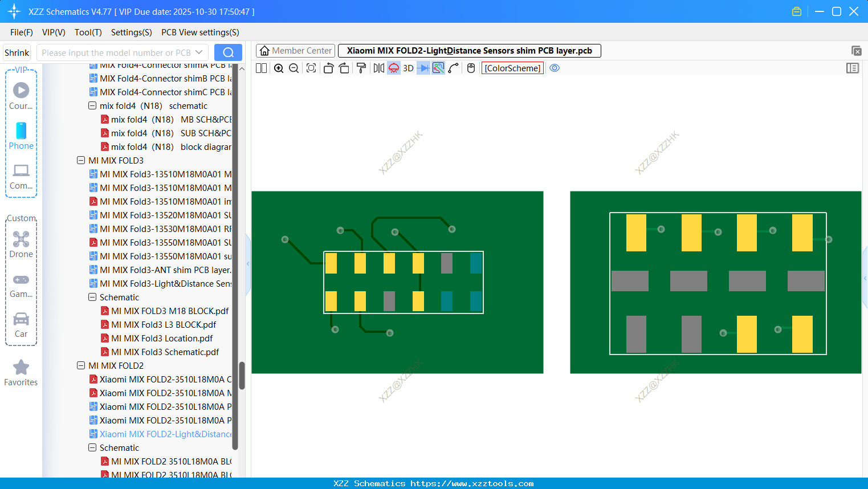The width and height of the screenshot is (868, 489).
Task: Open MI MIX Fold3 L3 BLOCK.pdf
Action: [x=158, y=325]
